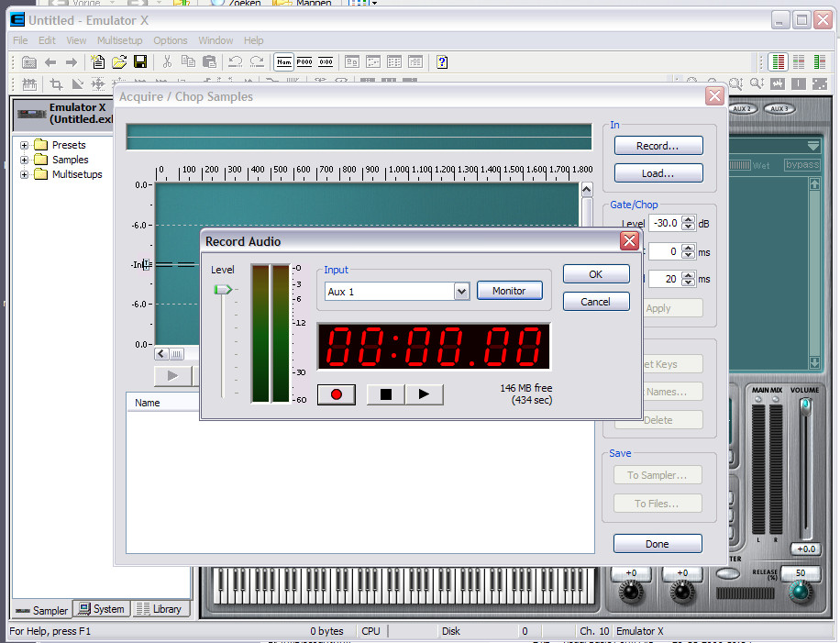Viewport: 840px width, 643px height.
Task: Click the Cut scissors icon
Action: tap(167, 62)
